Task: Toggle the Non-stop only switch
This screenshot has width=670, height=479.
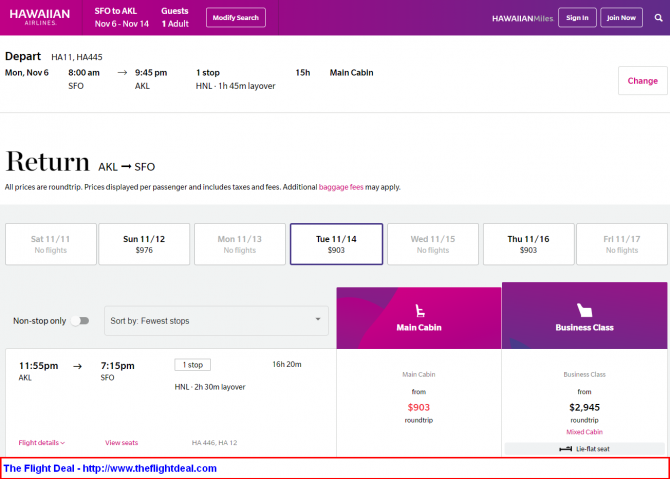Action: [x=80, y=320]
